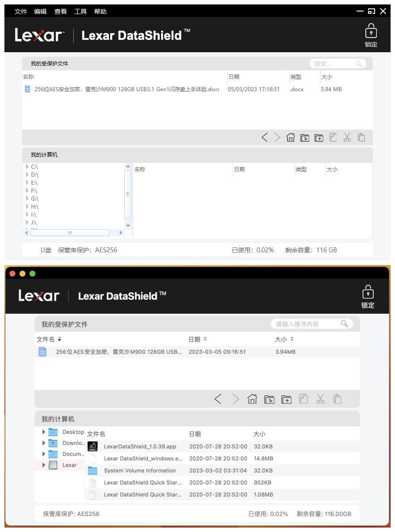Click copy icon in Mac window toolbar
The height and width of the screenshot is (532, 395).
[303, 399]
